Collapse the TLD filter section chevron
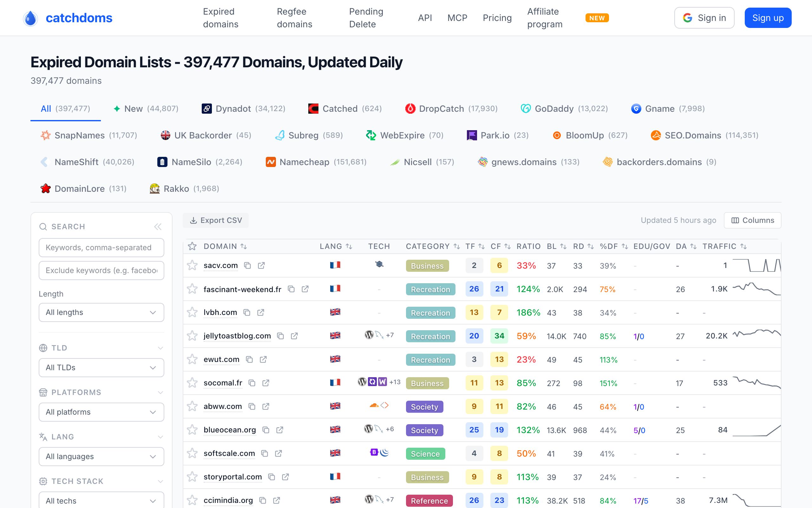The image size is (812, 508). [x=160, y=348]
